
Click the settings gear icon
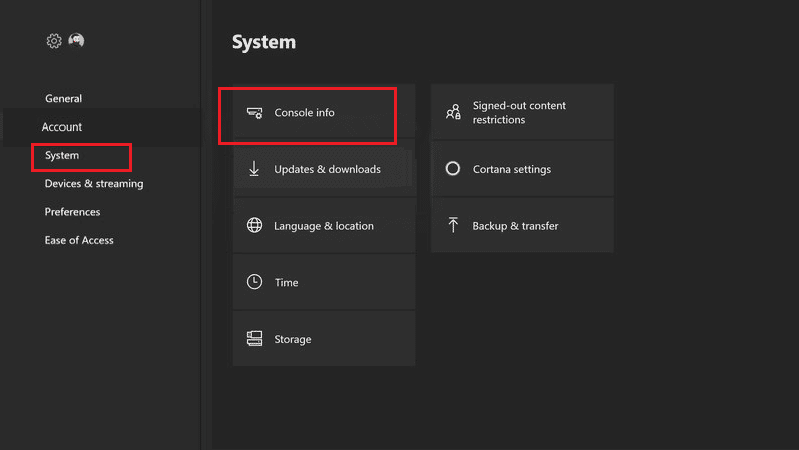point(54,41)
